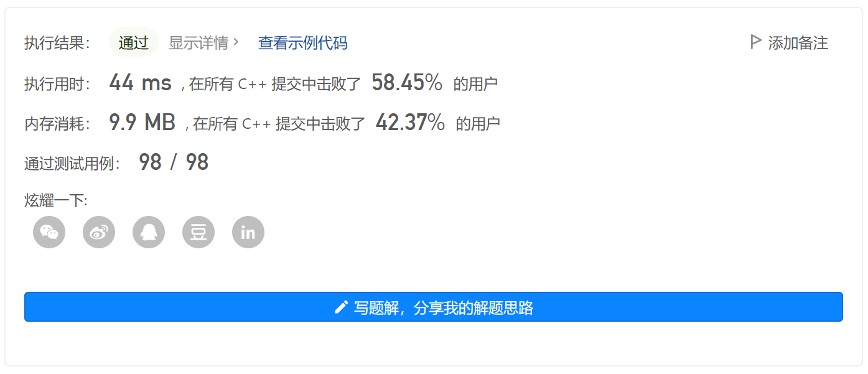Screen dimensions: 868x374
Task: Click the 添加备注 add note text
Action: tap(798, 43)
